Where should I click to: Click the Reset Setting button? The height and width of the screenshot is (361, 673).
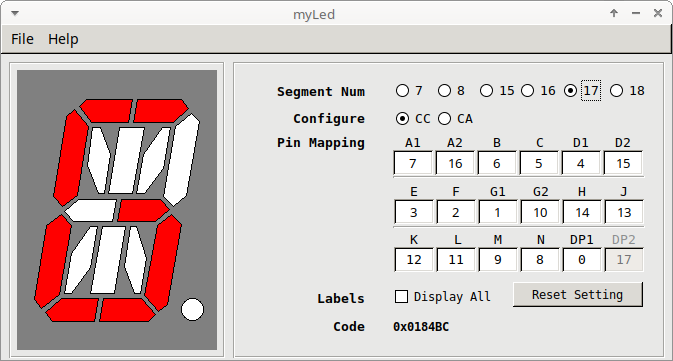[578, 294]
